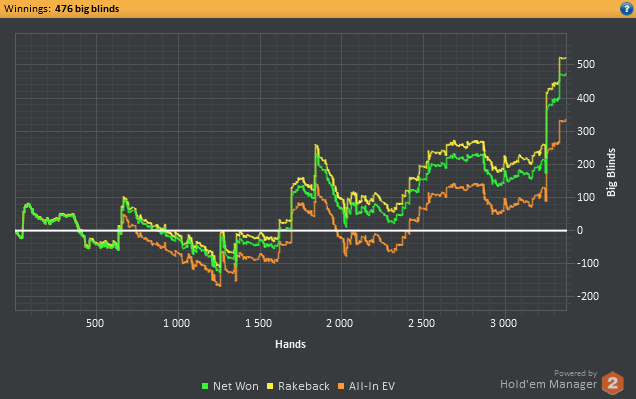636x399 pixels.
Task: Click the 200 y-axis label
Action: 586,164
